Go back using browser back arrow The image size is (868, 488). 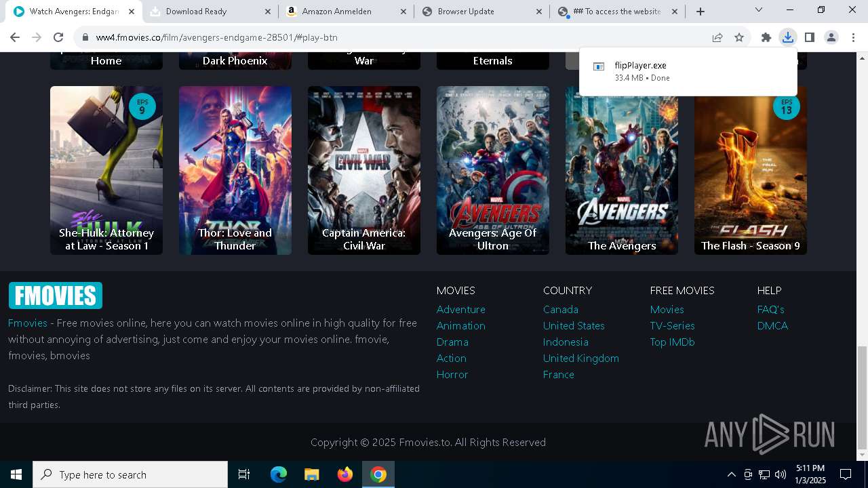(15, 37)
